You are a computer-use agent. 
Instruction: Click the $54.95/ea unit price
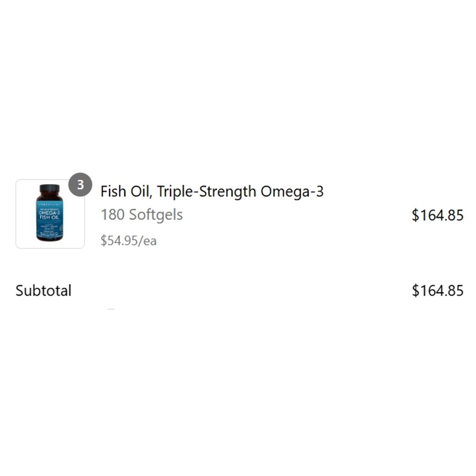128,241
